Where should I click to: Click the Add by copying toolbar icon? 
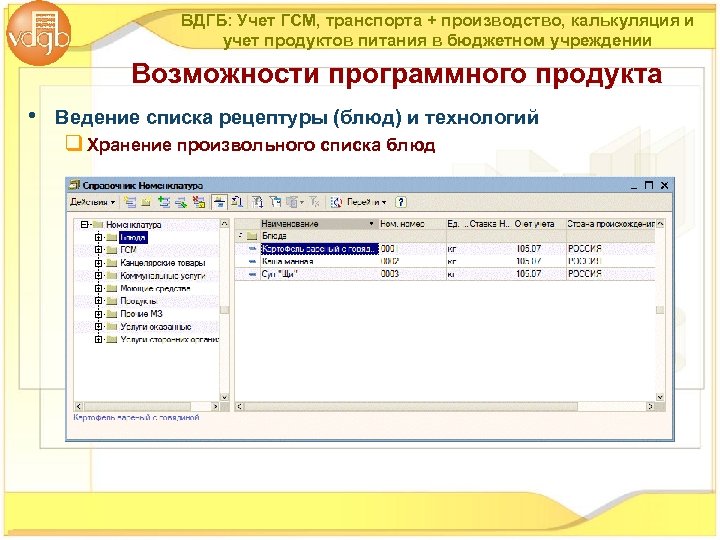pos(164,202)
